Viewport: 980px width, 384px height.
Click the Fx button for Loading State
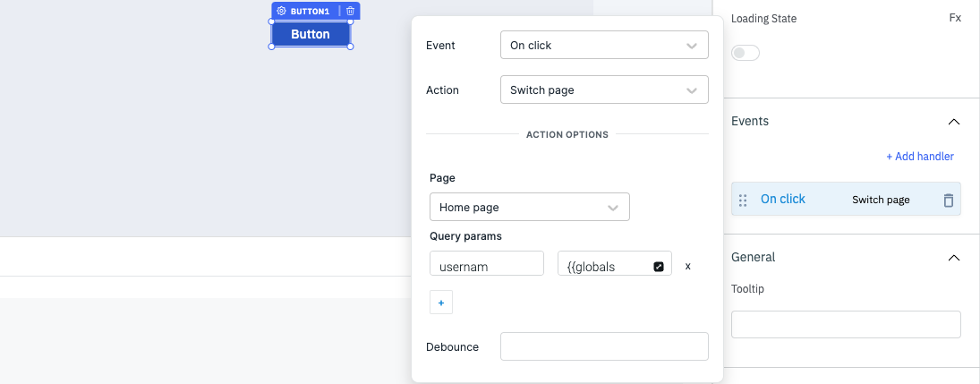coord(954,18)
